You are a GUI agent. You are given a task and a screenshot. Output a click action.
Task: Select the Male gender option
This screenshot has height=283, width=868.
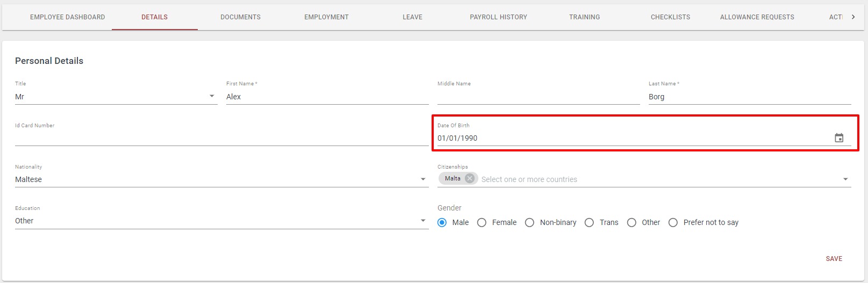pyautogui.click(x=442, y=222)
